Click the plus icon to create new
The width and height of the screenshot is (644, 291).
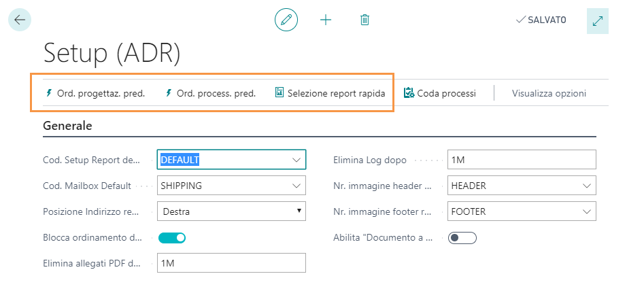[326, 20]
